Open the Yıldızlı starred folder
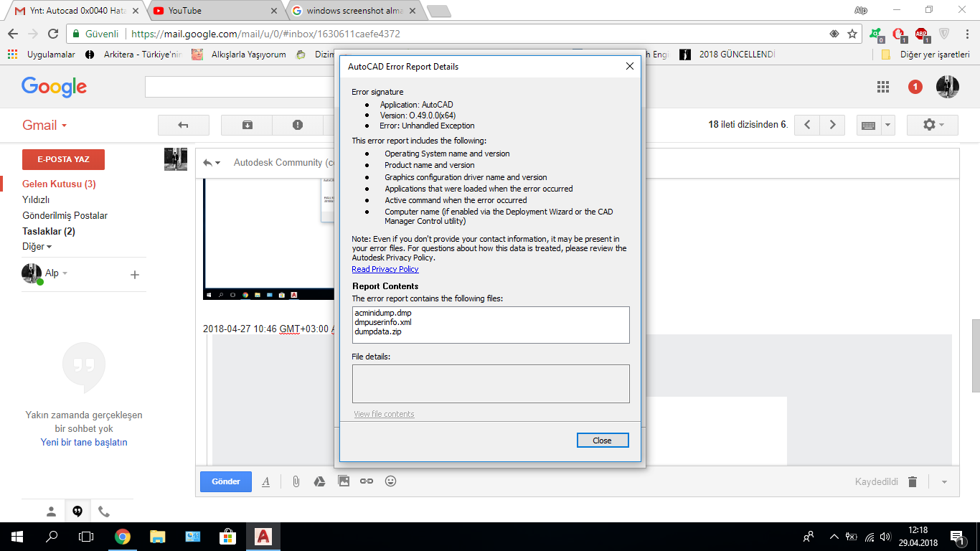The height and width of the screenshot is (551, 980). pos(36,200)
